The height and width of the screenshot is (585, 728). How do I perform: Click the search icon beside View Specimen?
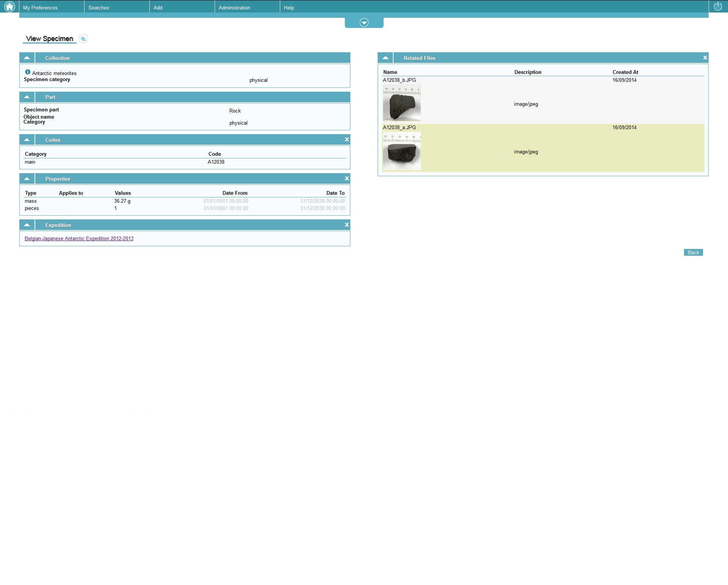pyautogui.click(x=83, y=39)
